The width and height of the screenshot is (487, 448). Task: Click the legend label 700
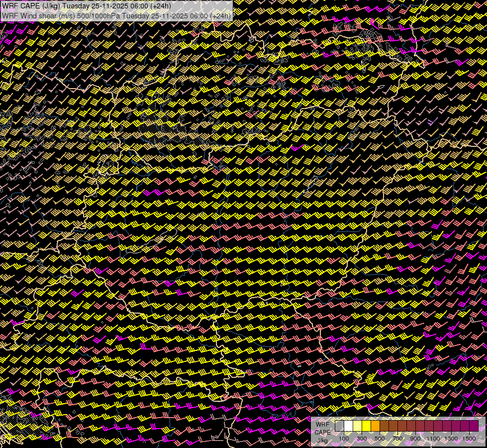coord(397,439)
